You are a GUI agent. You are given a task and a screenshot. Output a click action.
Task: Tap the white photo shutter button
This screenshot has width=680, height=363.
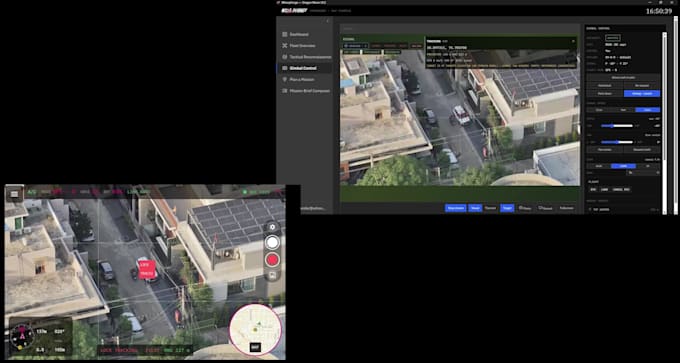(272, 242)
